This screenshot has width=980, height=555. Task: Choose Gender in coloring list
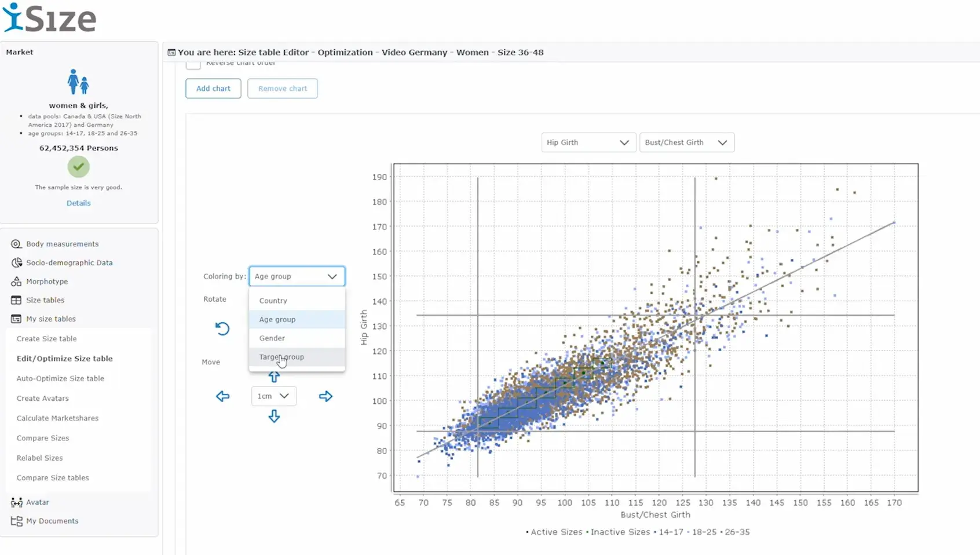(x=297, y=338)
